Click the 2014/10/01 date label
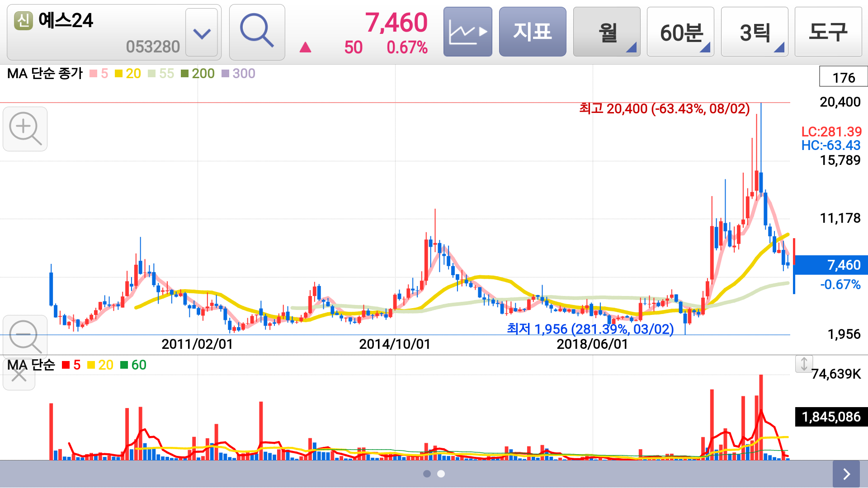Viewport: 868px width, 488px height. (x=395, y=344)
